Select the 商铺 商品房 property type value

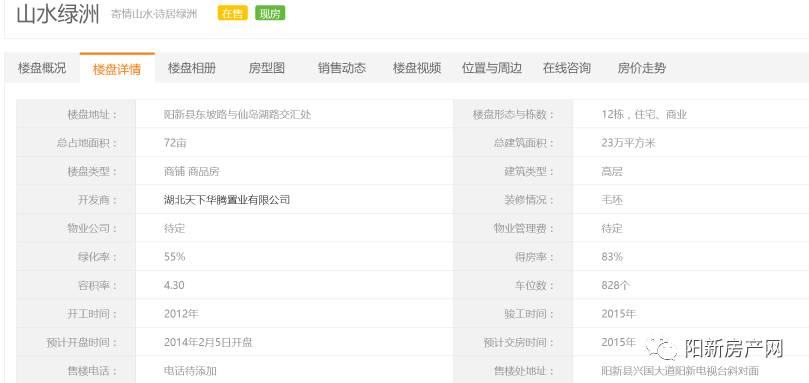[x=191, y=171]
